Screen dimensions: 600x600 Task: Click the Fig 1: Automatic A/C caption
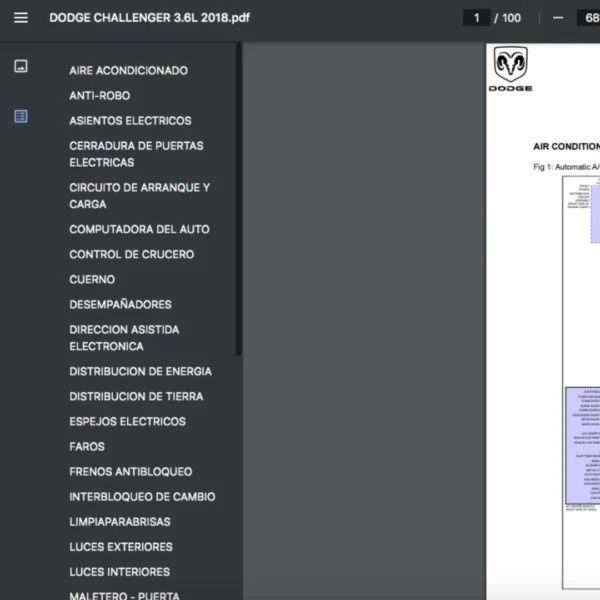(x=566, y=167)
